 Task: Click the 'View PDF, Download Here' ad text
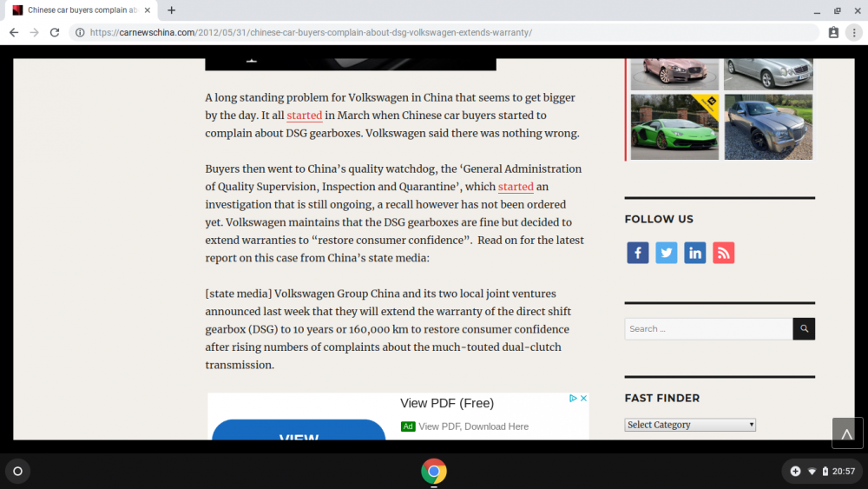click(x=473, y=426)
